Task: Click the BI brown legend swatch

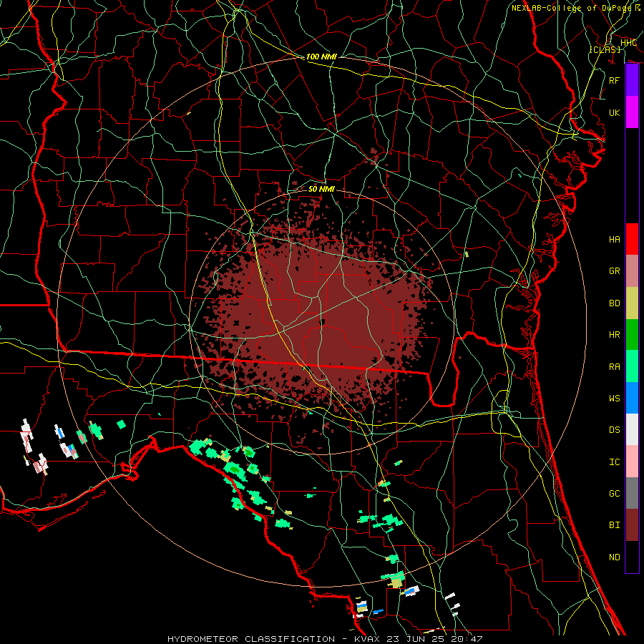Action: tap(632, 525)
